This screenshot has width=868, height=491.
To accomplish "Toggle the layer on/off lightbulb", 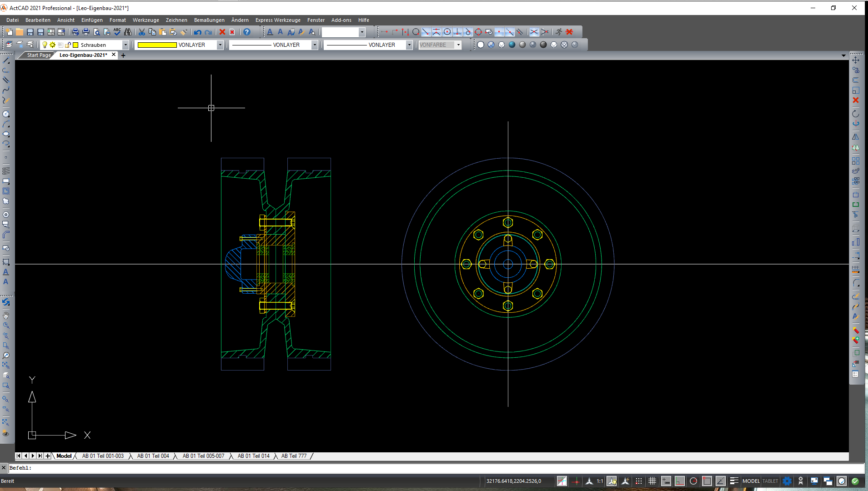I will [45, 45].
